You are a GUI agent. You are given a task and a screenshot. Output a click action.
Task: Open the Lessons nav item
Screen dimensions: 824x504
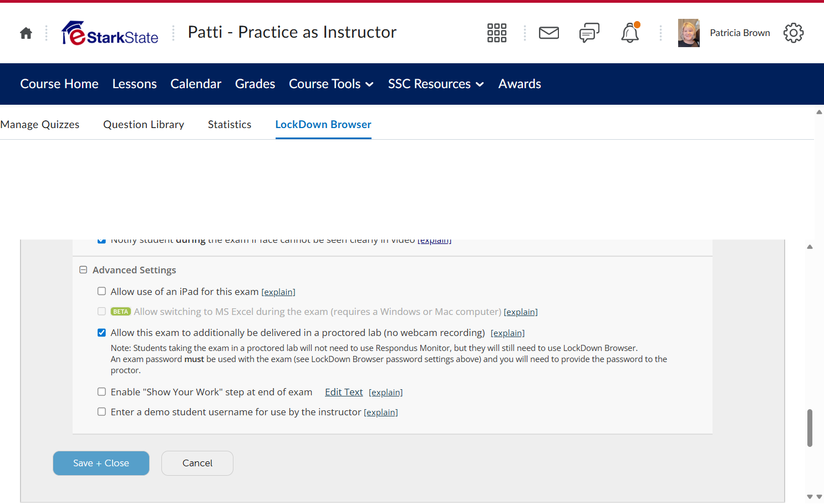(134, 84)
